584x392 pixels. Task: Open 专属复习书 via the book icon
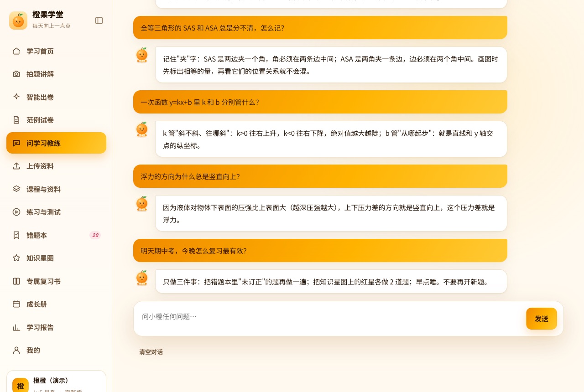click(16, 281)
